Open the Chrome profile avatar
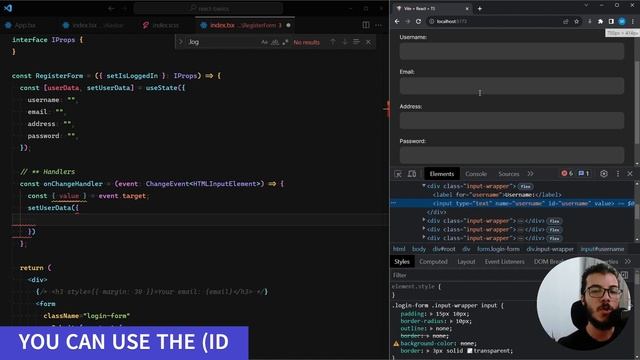Image resolution: width=640 pixels, height=360 pixels. [622, 21]
